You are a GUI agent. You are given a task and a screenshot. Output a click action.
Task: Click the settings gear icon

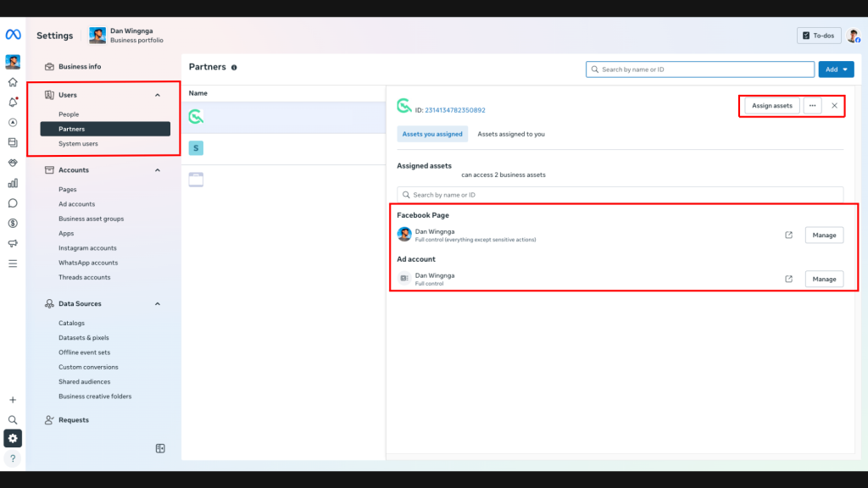(x=13, y=438)
